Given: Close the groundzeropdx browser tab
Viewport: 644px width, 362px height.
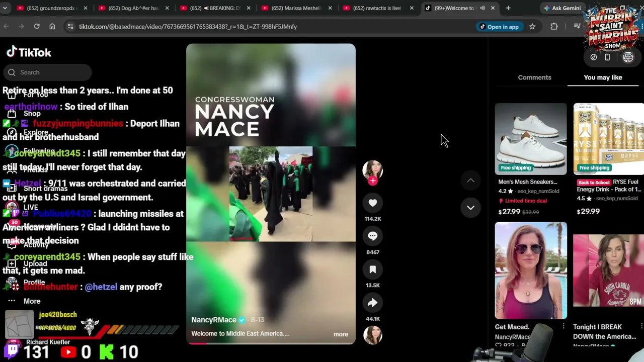Looking at the screenshot, I should tap(85, 8).
